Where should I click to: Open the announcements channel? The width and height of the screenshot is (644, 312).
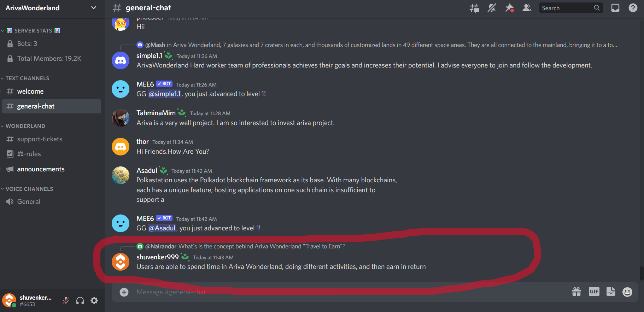[x=41, y=169]
